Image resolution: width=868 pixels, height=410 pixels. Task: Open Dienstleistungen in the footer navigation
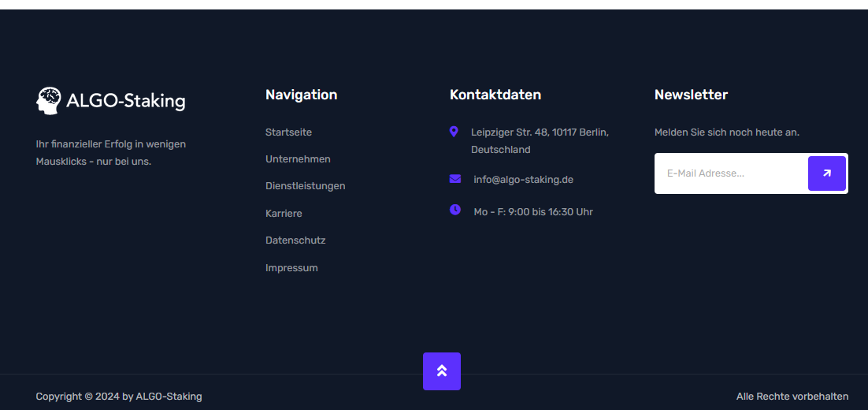tap(305, 186)
